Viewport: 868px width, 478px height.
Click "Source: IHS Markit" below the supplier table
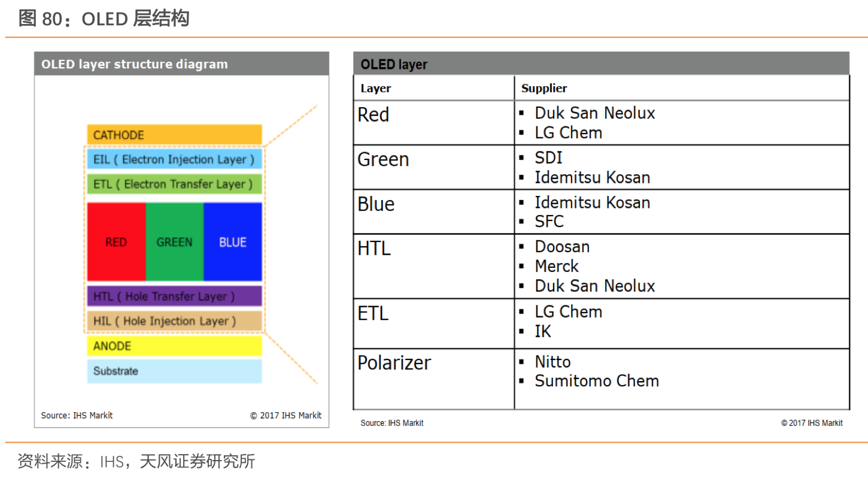click(x=392, y=423)
